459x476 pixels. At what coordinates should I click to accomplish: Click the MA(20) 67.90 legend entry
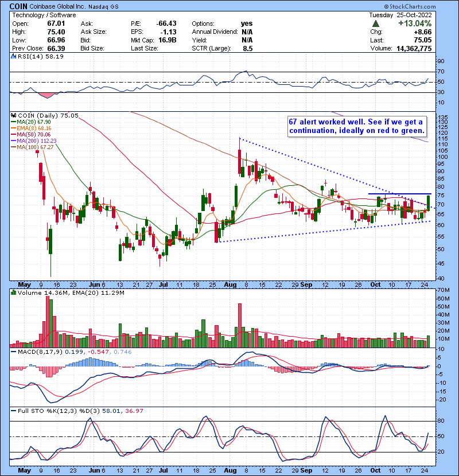tap(32, 122)
